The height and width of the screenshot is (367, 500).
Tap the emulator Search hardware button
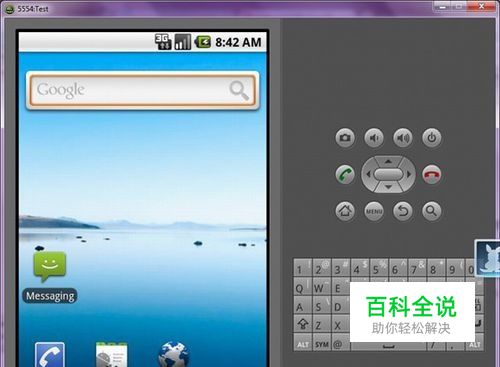(432, 211)
